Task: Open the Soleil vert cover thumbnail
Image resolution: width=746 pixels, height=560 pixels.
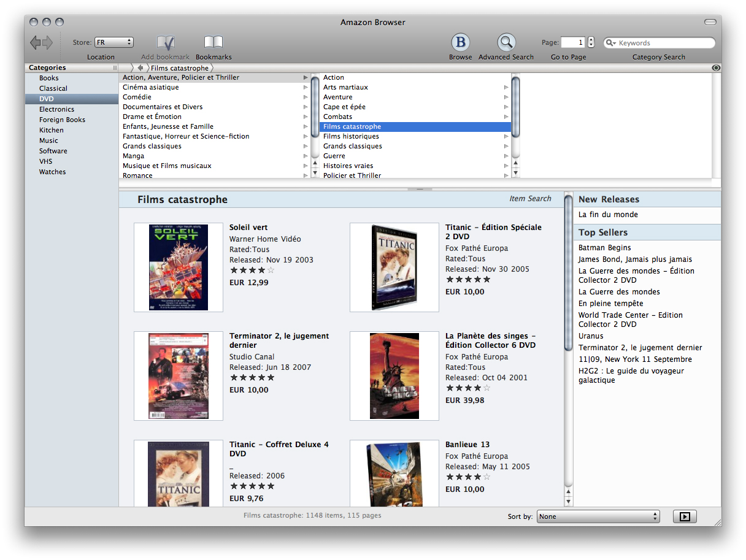Action: [179, 267]
